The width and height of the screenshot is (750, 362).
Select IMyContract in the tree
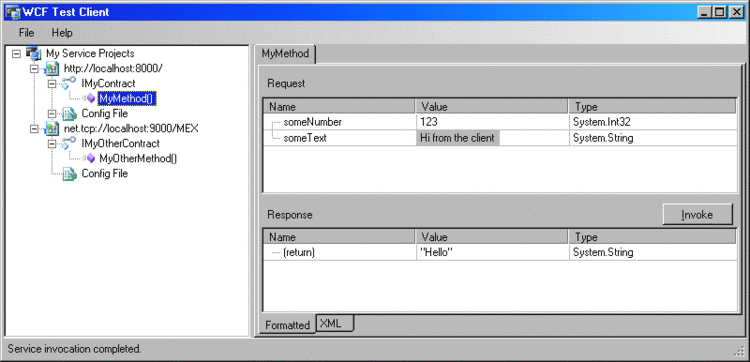[109, 84]
